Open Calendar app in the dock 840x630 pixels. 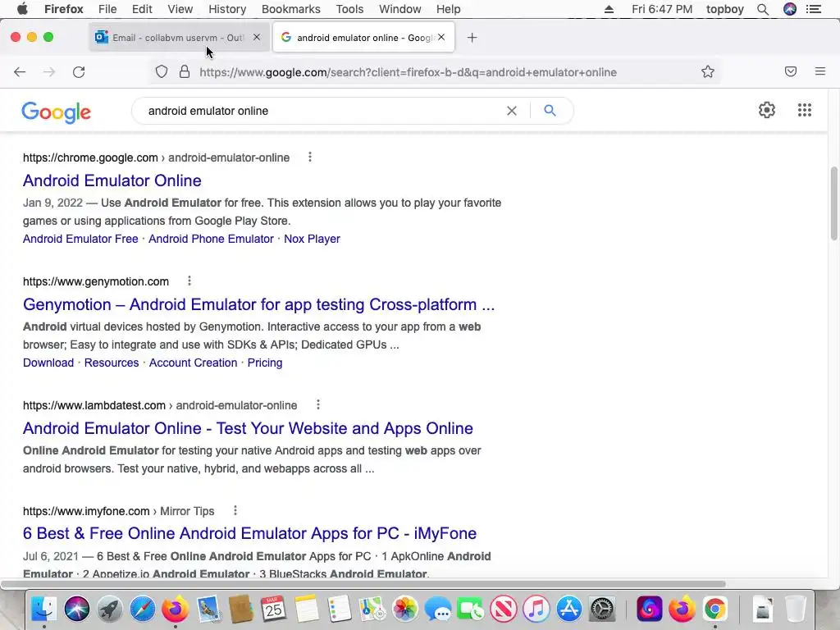[274, 609]
